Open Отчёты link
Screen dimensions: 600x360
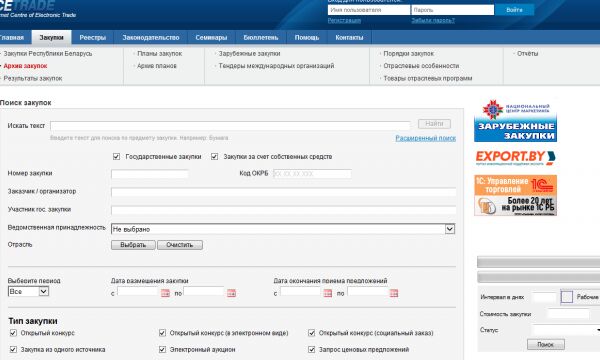click(528, 54)
